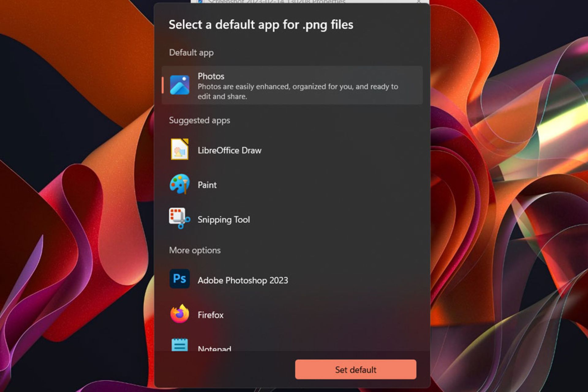Choose Adobe Photoshop 2023 name
This screenshot has width=588, height=392.
[x=243, y=280]
